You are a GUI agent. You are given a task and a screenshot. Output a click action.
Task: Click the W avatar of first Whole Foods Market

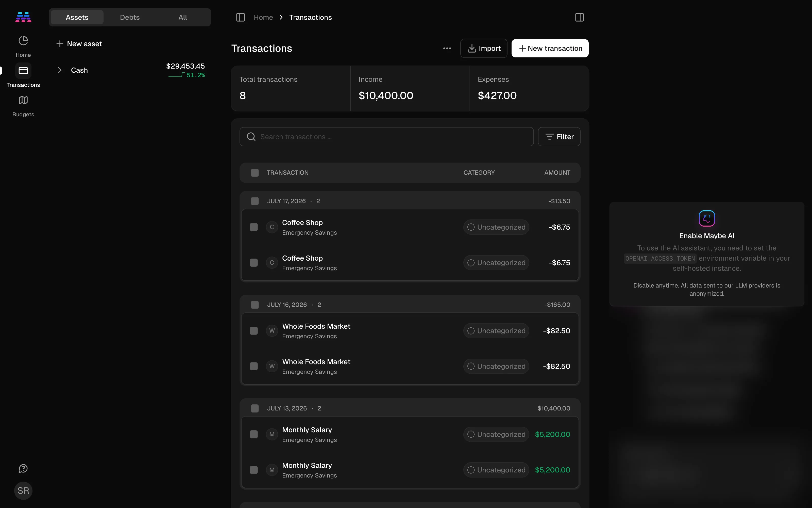[x=272, y=331]
